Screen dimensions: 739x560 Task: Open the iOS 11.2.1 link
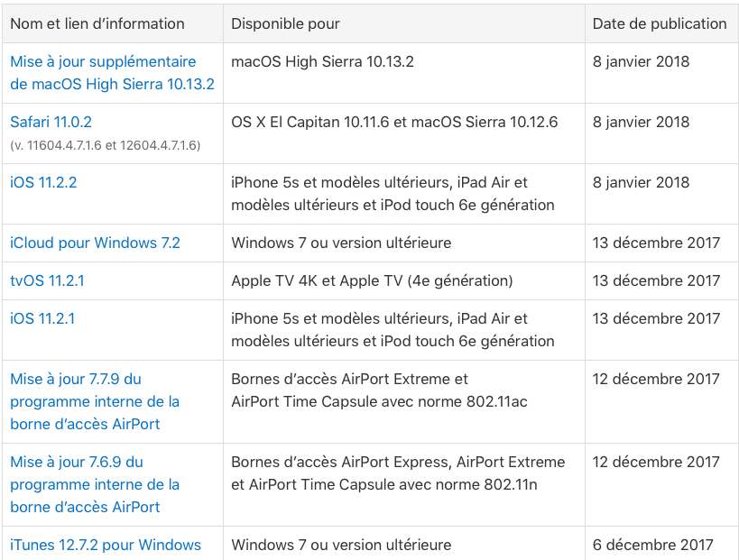pyautogui.click(x=42, y=318)
